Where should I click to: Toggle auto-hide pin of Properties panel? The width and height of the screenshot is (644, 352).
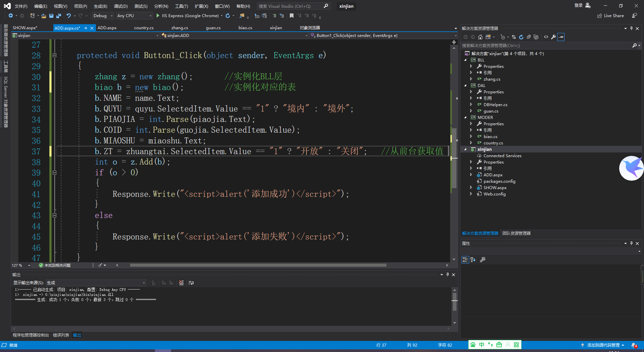coord(631,244)
